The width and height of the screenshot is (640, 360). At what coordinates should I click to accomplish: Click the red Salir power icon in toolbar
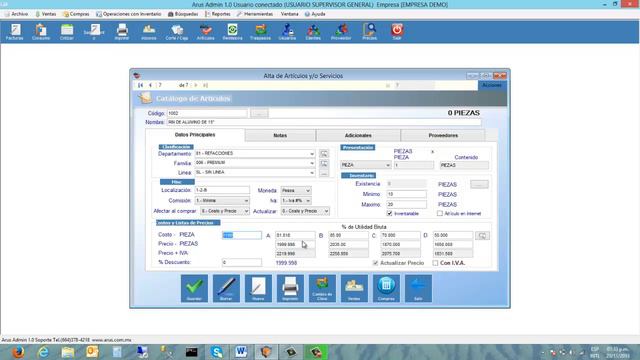click(397, 32)
